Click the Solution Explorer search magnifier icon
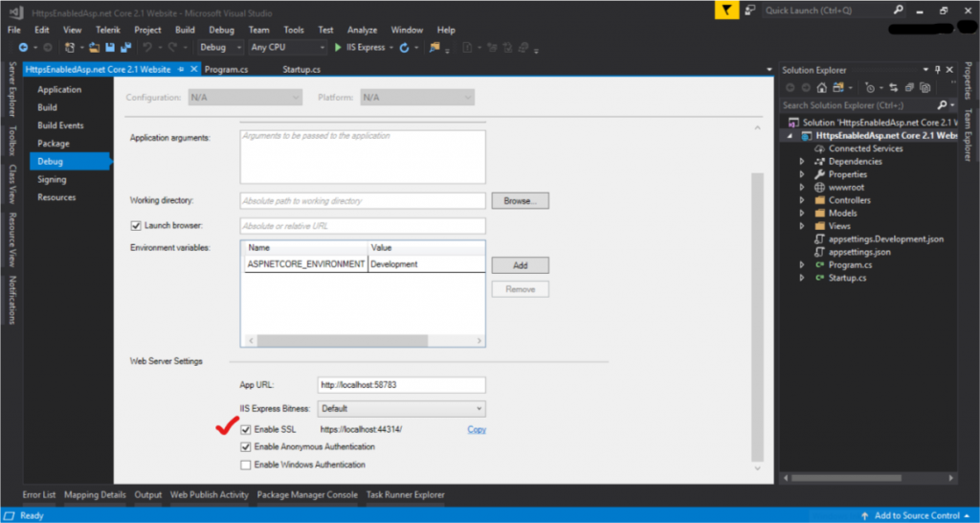Viewport: 980px width, 523px height. (943, 105)
